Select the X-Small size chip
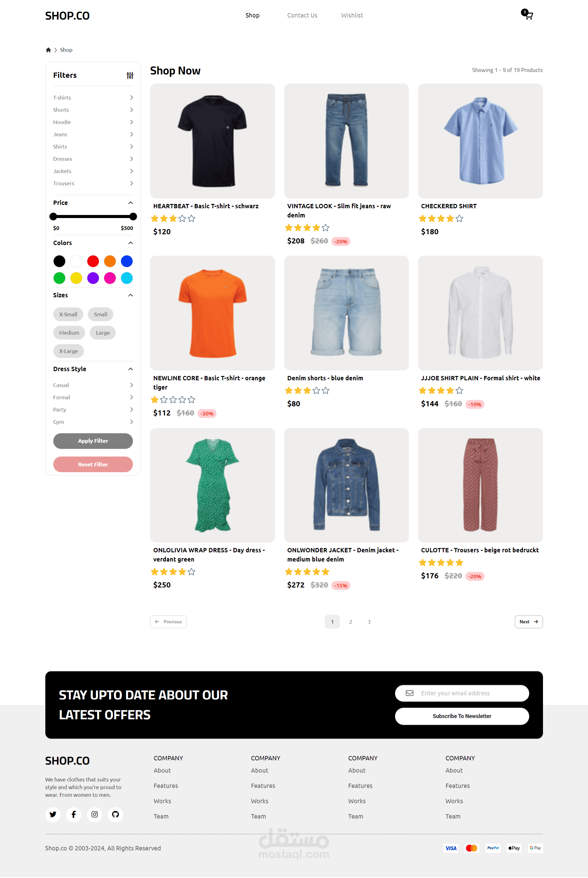588x878 pixels. (68, 315)
